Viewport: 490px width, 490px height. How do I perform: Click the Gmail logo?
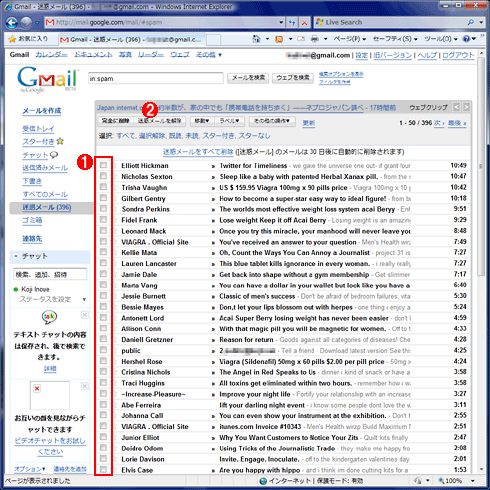pos(47,79)
